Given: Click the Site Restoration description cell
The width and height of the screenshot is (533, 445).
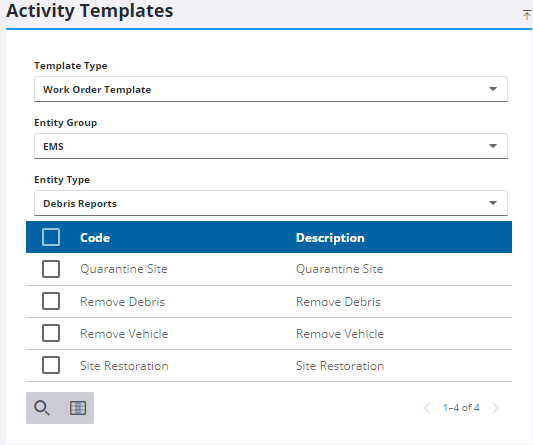Looking at the screenshot, I should point(340,366).
